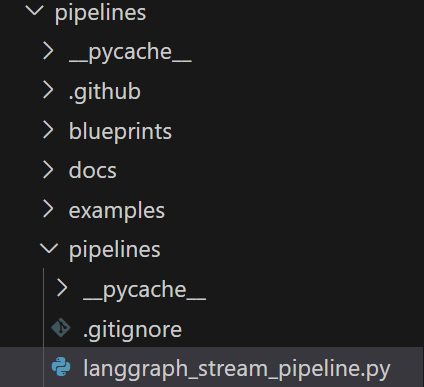Screen dimensions: 424x387
Task: Select the blueprints folder name
Action: pyautogui.click(x=120, y=131)
